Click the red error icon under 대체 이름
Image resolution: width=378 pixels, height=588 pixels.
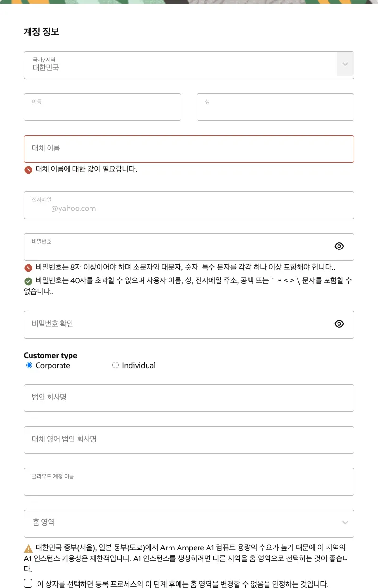point(29,169)
